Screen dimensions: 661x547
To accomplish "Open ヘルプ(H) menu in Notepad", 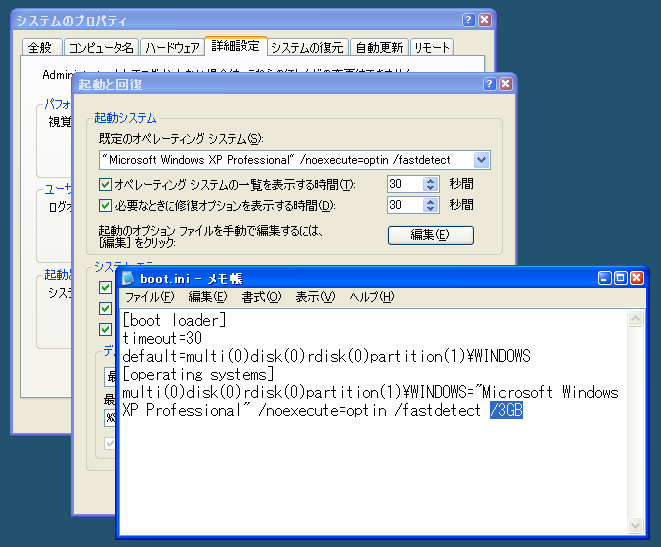I will 372,297.
